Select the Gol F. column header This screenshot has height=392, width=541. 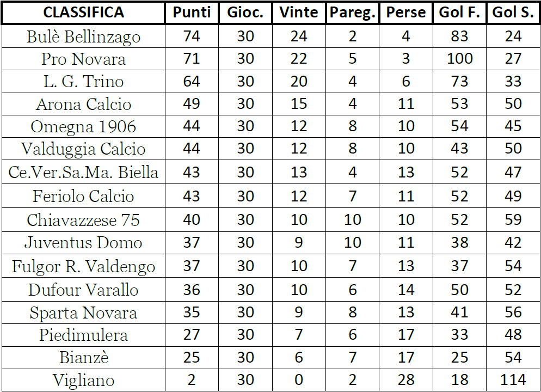pyautogui.click(x=459, y=13)
